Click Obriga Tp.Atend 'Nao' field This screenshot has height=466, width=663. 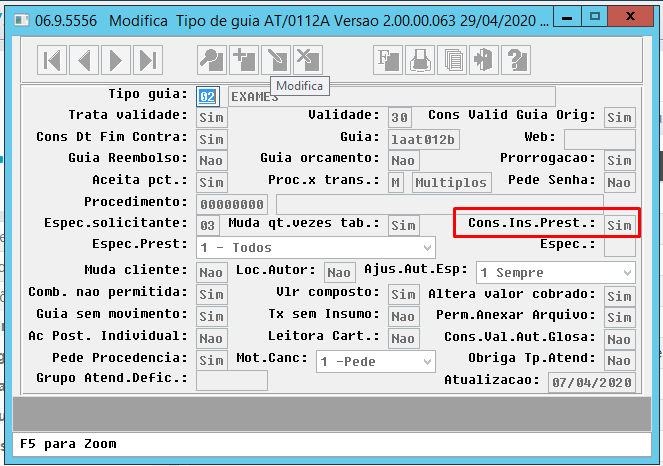[620, 361]
